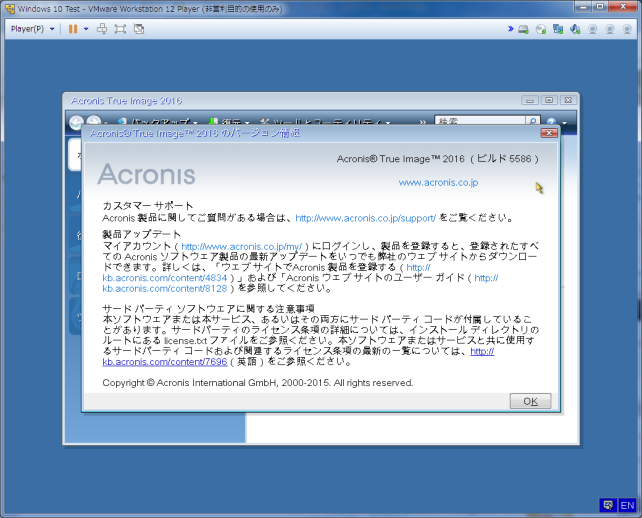
Task: Open the kb.acronis.com/content/8128 link
Action: pyautogui.click(x=165, y=289)
